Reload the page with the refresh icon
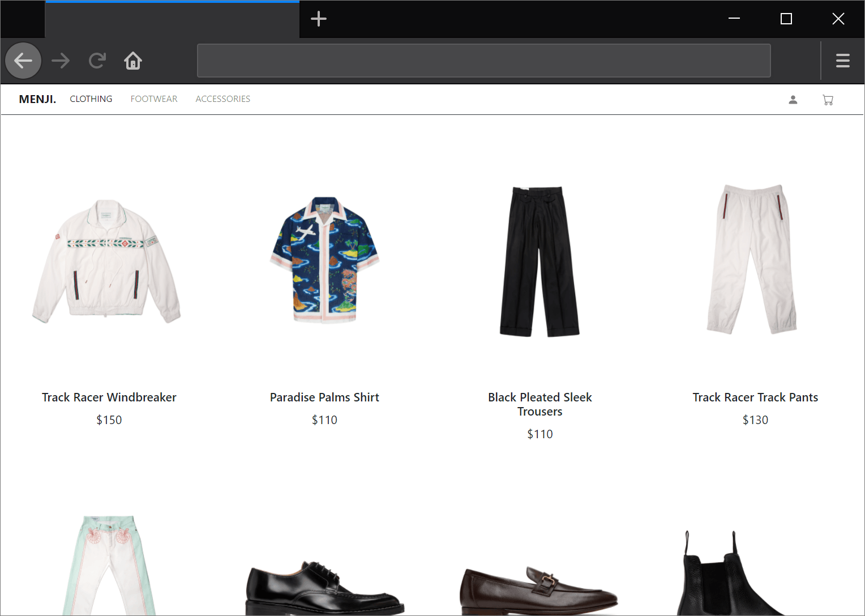The width and height of the screenshot is (865, 616). (x=97, y=61)
